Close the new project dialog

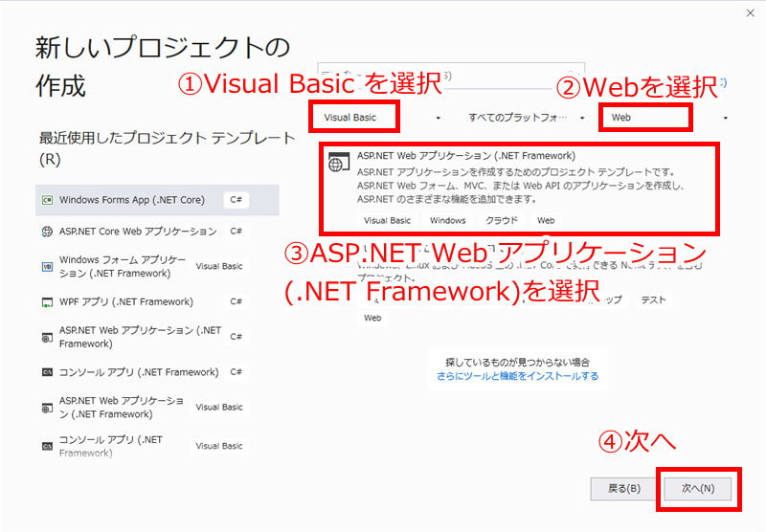[x=751, y=13]
